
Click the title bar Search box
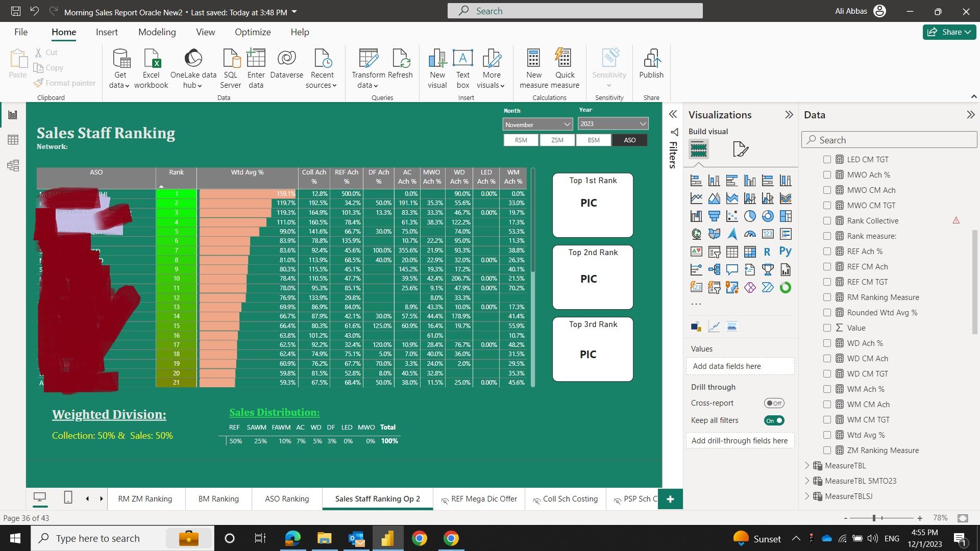pyautogui.click(x=575, y=11)
